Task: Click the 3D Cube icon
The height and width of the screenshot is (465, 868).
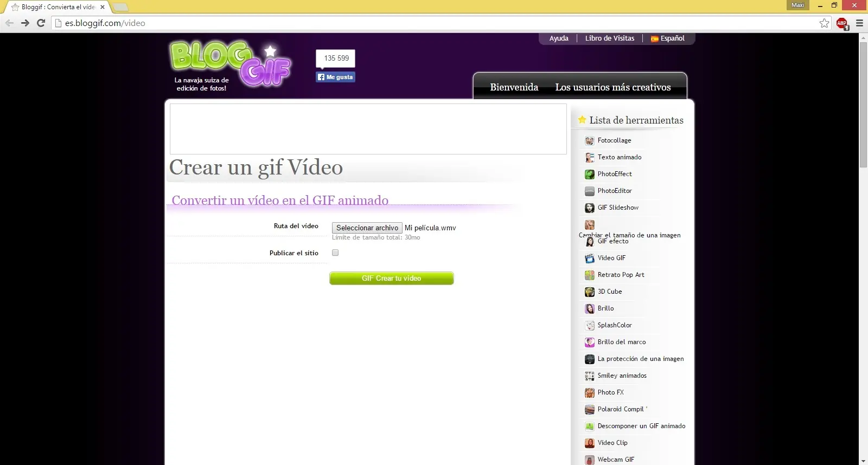Action: (x=589, y=292)
